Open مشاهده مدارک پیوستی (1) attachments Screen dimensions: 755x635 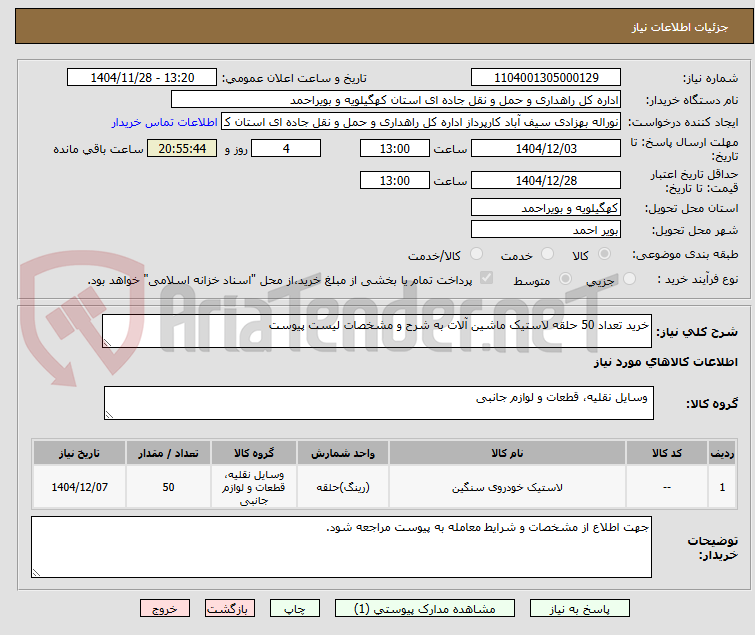tap(424, 609)
